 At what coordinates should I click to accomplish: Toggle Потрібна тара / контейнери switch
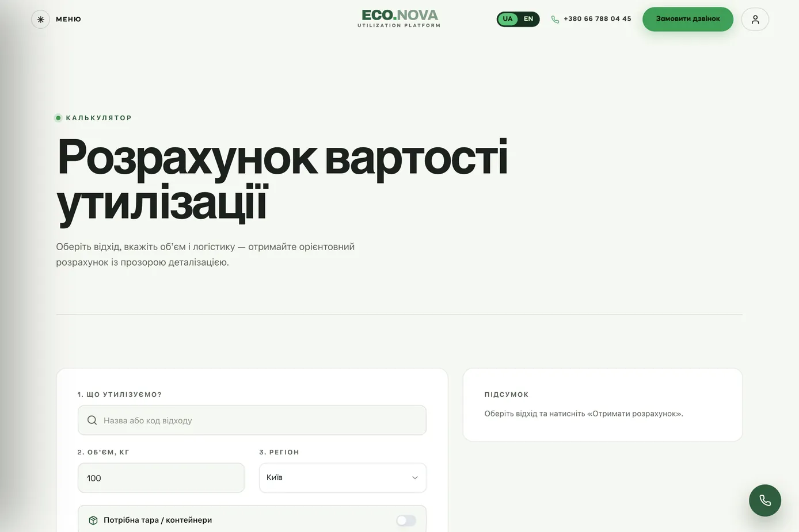[x=406, y=520]
